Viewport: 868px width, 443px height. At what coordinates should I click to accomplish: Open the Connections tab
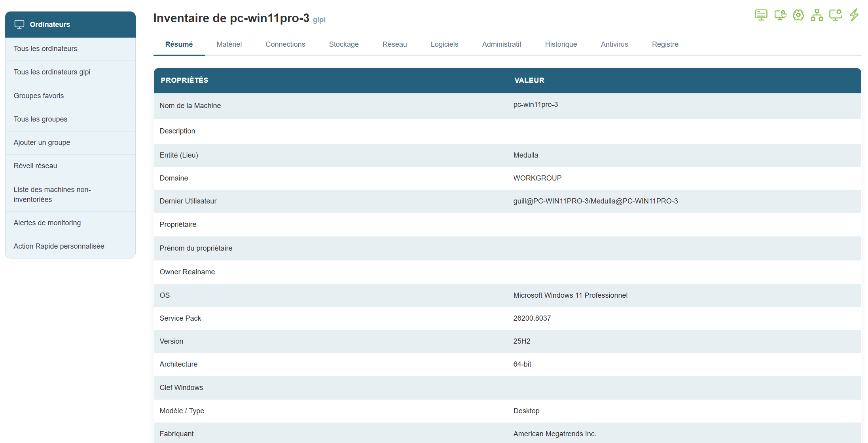(285, 44)
